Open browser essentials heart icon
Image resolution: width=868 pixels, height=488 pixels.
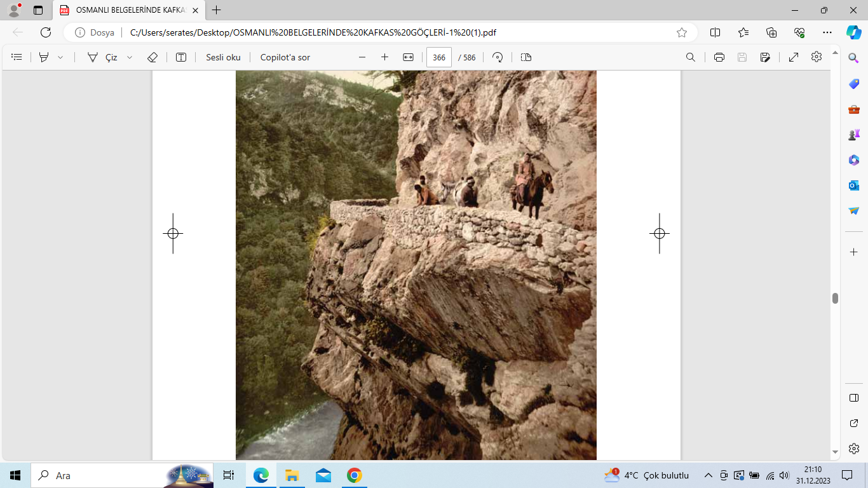(x=799, y=32)
